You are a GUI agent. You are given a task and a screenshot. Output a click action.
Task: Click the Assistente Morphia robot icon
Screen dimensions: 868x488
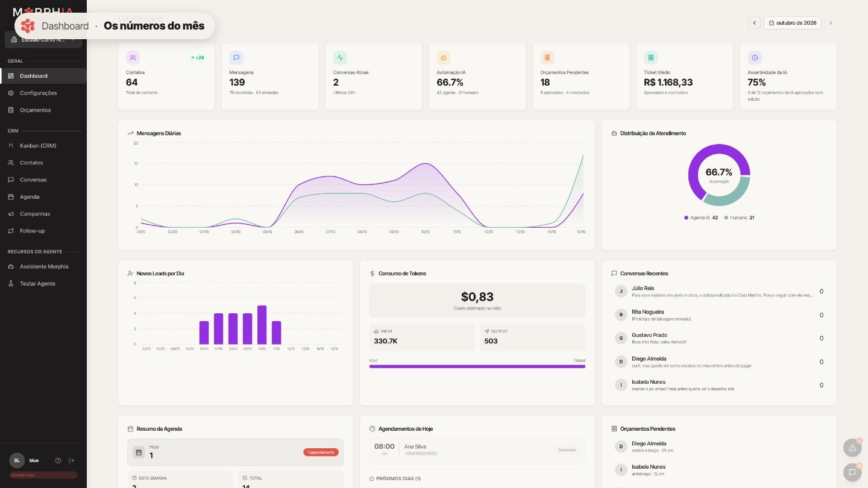coord(11,266)
